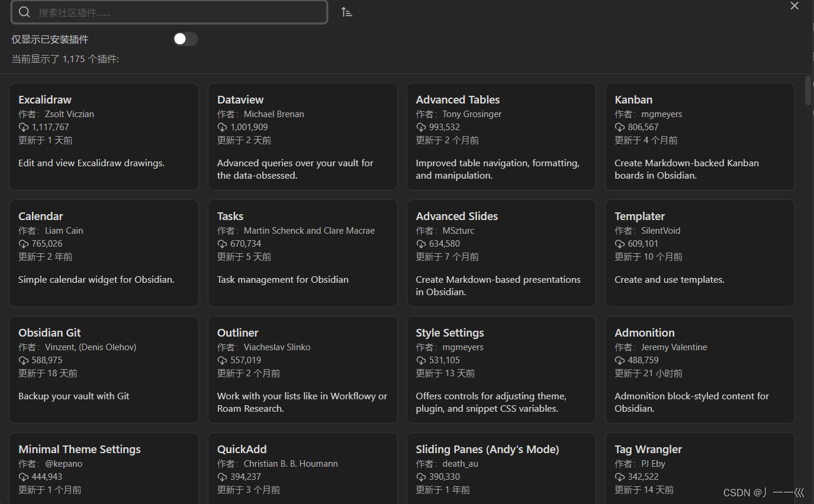Select the Advanced Slides plugin title
This screenshot has height=504, width=814.
[457, 216]
